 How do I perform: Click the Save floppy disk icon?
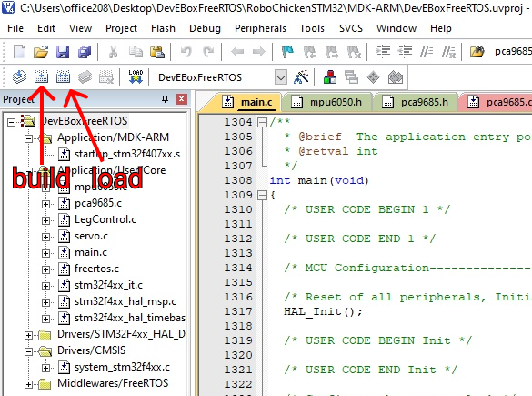coord(63,52)
